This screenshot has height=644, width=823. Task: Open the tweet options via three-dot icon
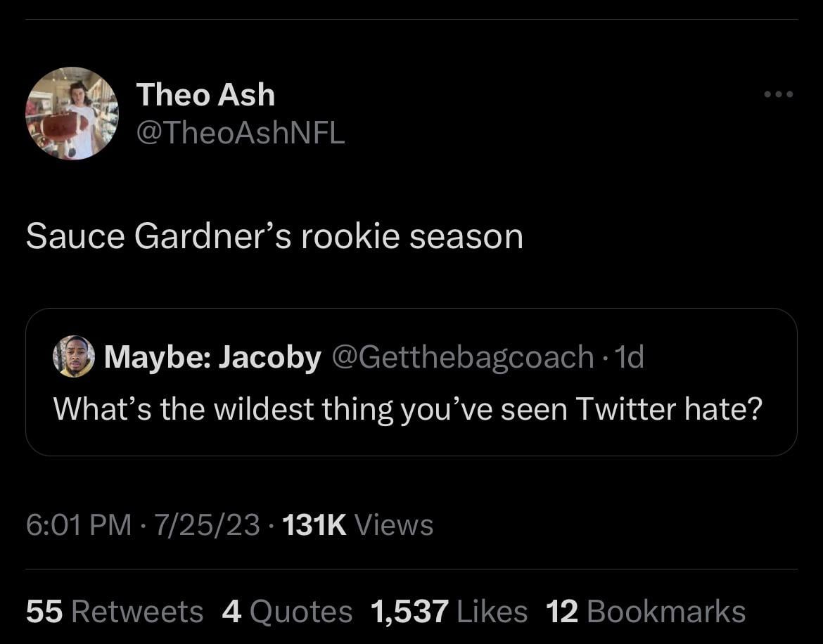coord(777,94)
